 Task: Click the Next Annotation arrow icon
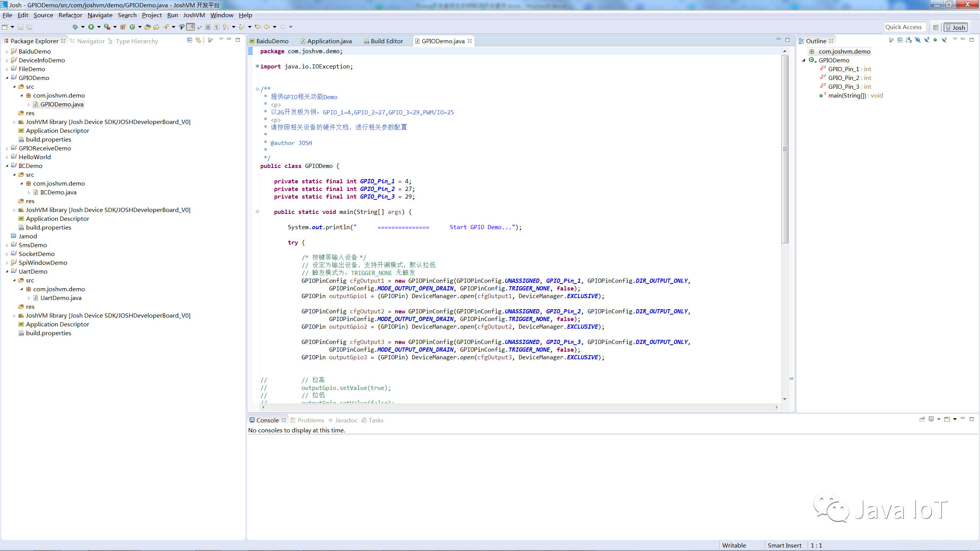(225, 27)
